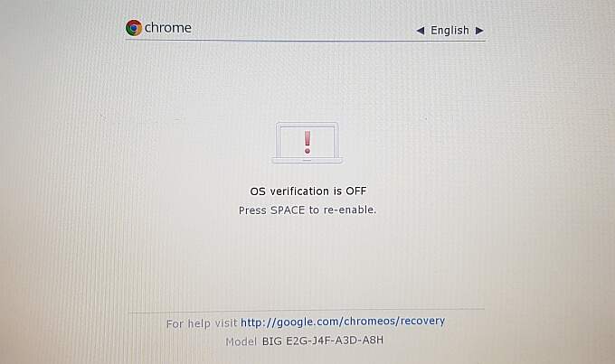
Task: Select the next language right arrow
Action: [479, 30]
